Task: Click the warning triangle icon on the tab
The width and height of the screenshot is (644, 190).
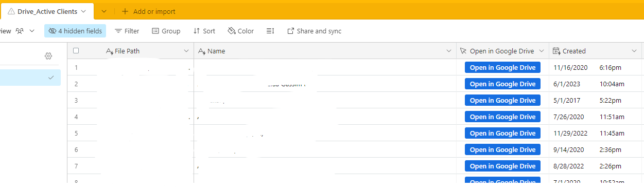Action: point(11,11)
